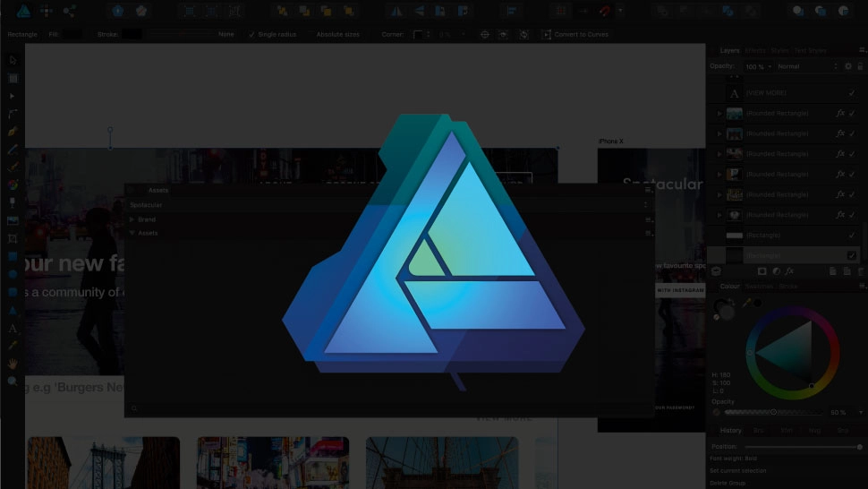Switch to the Styles tab
This screenshot has width=868, height=489.
779,50
